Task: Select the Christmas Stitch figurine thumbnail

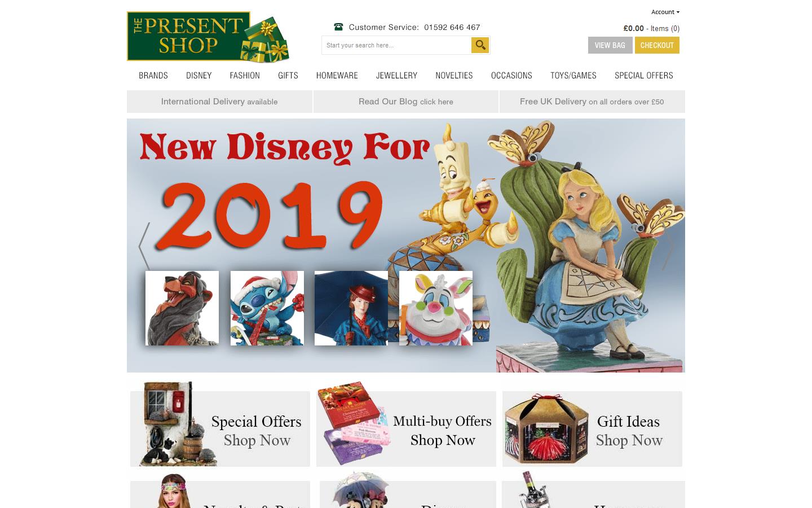Action: 267,308
